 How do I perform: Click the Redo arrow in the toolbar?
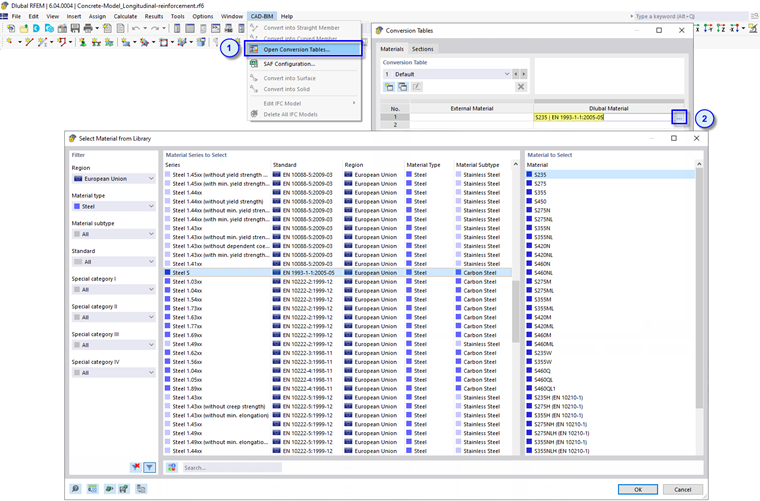pyautogui.click(x=155, y=29)
